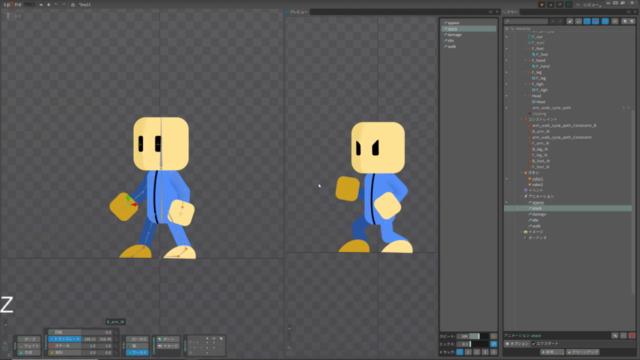The width and height of the screenshot is (640, 360).
Task: Click the Clean Up button
Action: click(x=583, y=352)
